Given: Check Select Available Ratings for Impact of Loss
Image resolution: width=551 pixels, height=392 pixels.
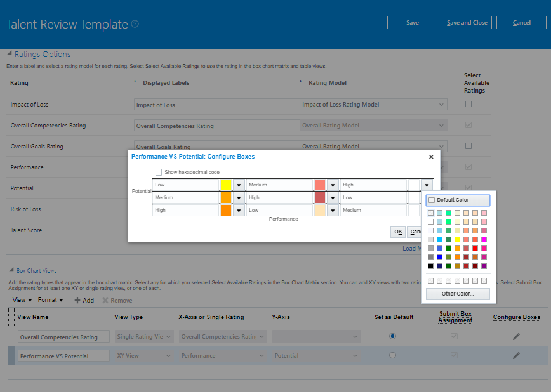Looking at the screenshot, I should pos(468,104).
